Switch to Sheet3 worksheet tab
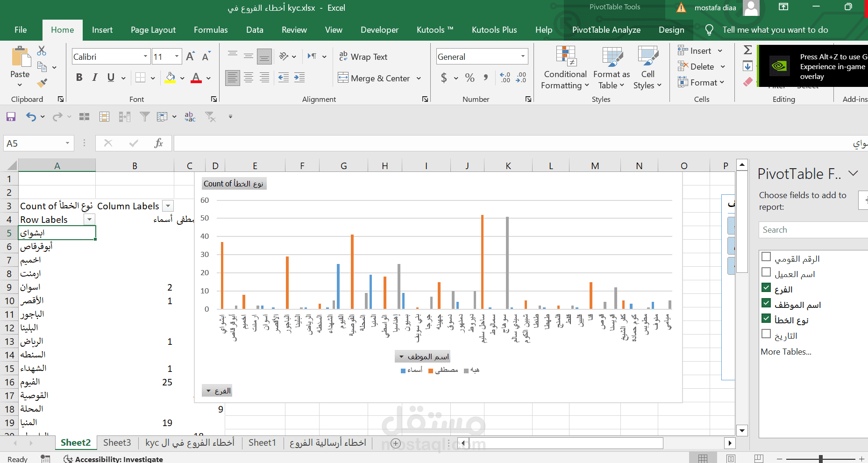Screen dimensions: 868x463 tap(117, 443)
